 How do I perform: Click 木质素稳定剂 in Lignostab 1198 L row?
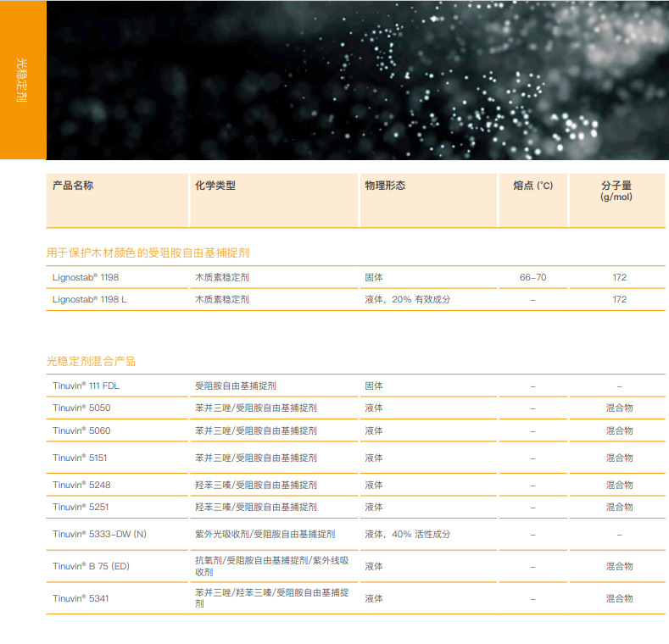click(222, 299)
